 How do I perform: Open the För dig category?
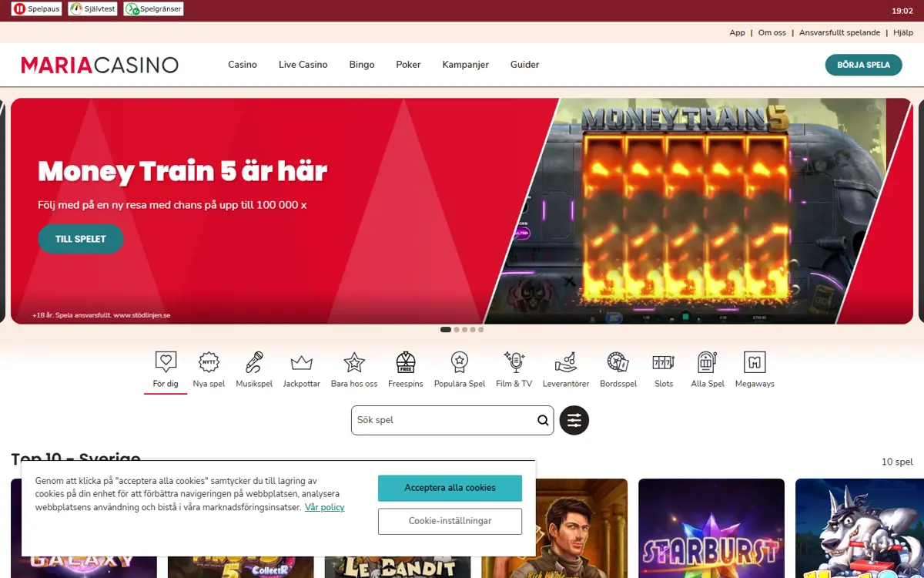166,370
